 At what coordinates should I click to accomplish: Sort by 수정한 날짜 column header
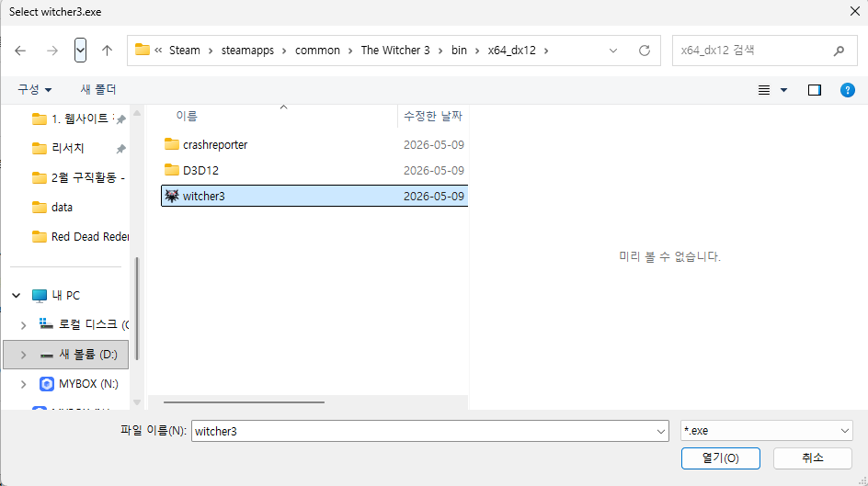click(x=433, y=116)
